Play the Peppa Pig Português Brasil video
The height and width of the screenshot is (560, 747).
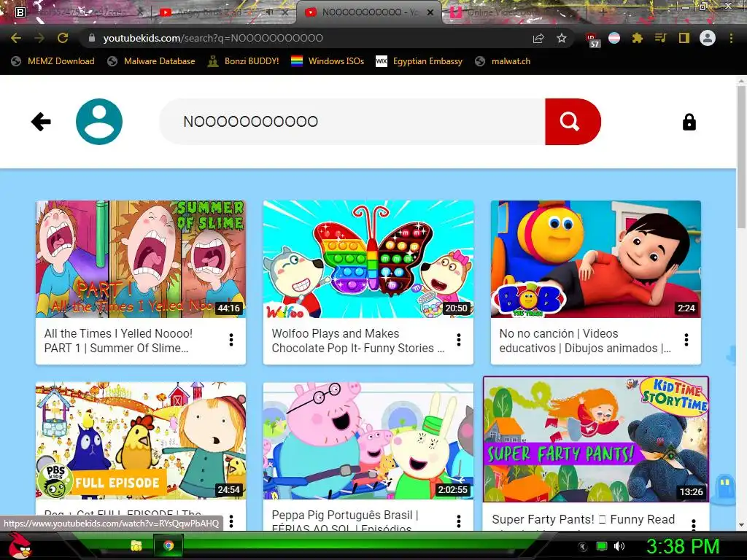point(368,440)
